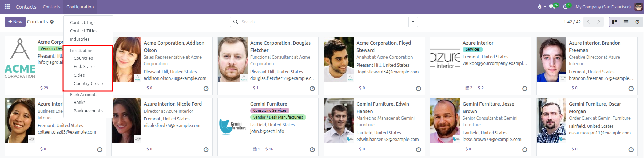This screenshot has height=158, width=644.
Task: Click the New contact button
Action: (15, 22)
